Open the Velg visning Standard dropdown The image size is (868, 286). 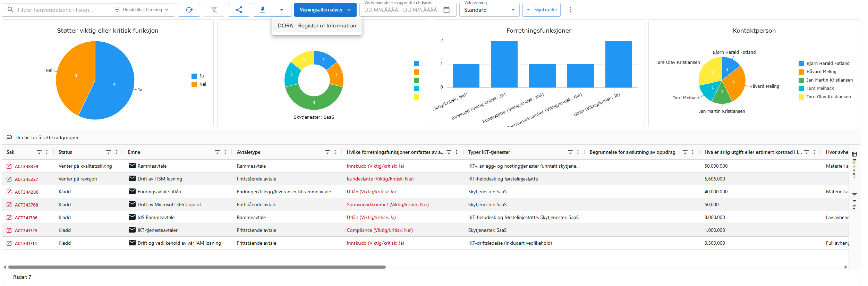[489, 10]
